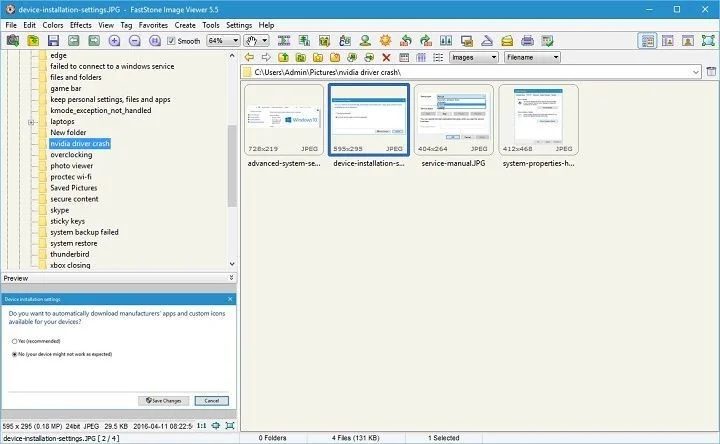
Task: Start the slideshow from the toolbar
Action: pos(284,41)
